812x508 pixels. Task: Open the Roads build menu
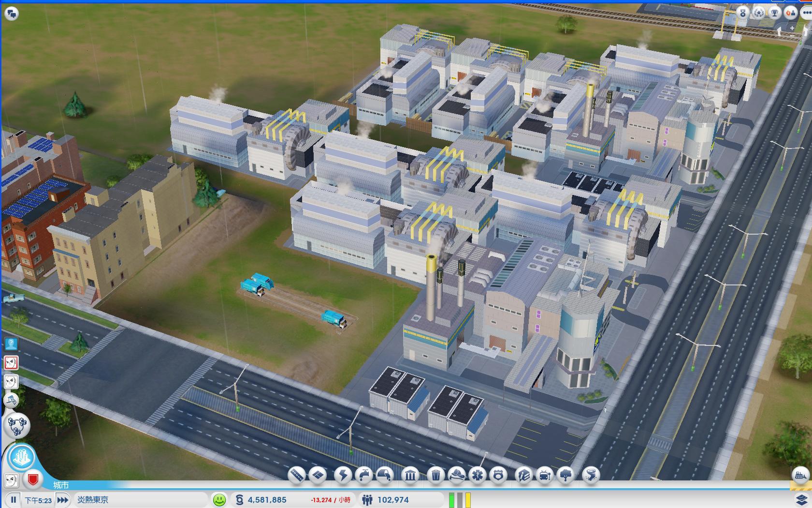297,475
